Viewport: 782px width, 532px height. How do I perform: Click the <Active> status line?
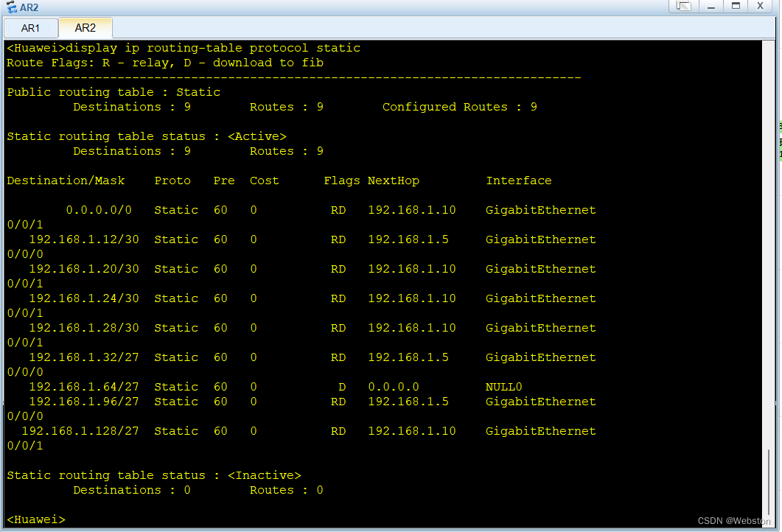147,136
